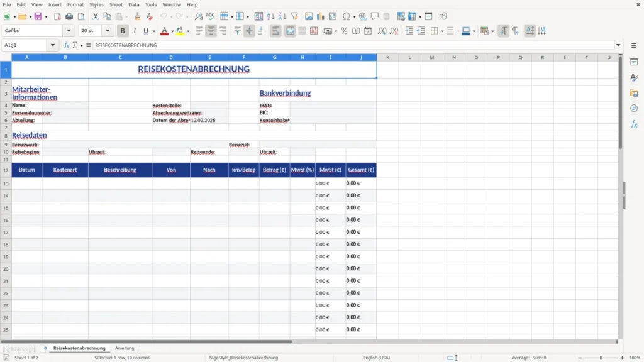Toggle Italic formatting
Image resolution: width=644 pixels, height=362 pixels.
click(135, 31)
